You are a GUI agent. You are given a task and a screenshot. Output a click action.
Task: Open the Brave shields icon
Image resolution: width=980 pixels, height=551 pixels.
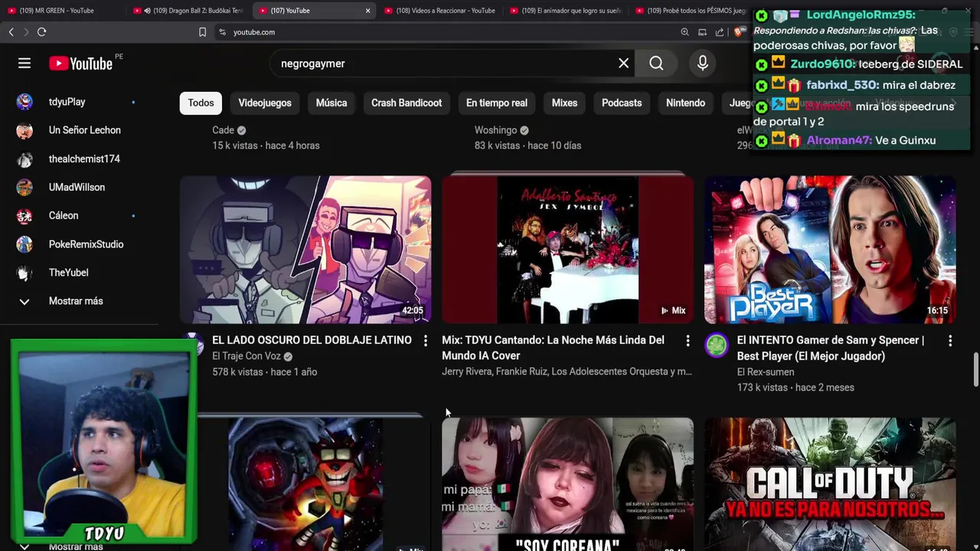click(738, 32)
